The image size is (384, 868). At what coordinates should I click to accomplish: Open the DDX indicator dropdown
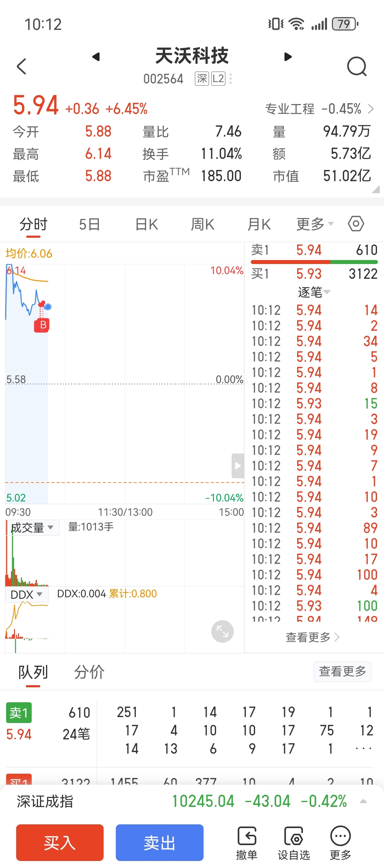click(x=27, y=595)
